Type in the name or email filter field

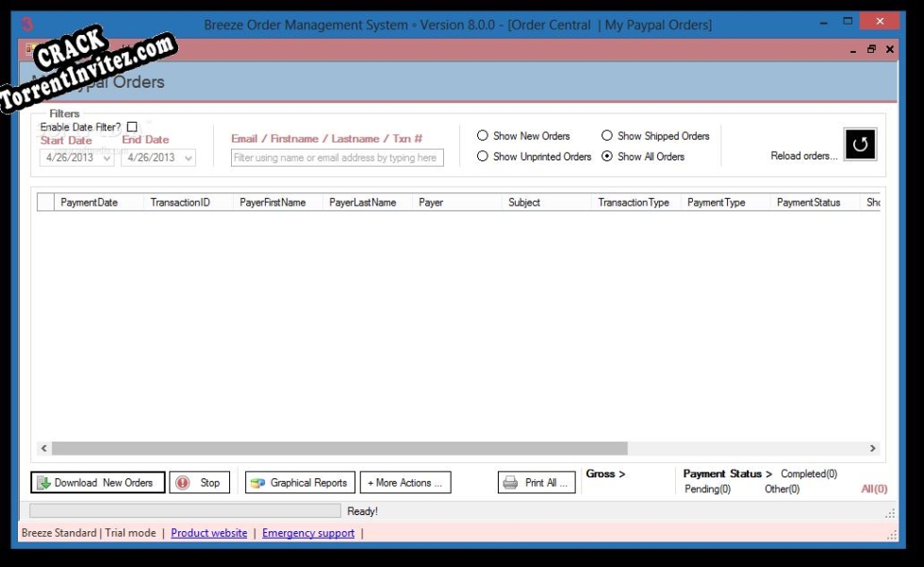337,157
